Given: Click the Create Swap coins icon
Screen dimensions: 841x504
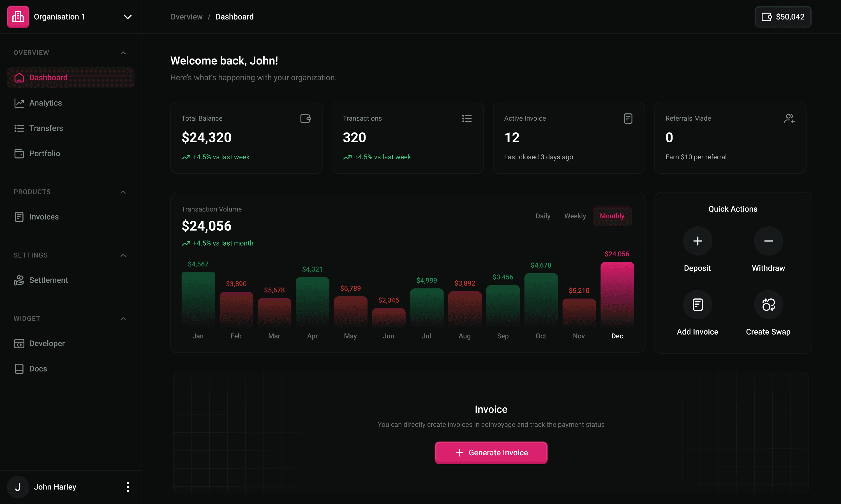Looking at the screenshot, I should coord(768,305).
